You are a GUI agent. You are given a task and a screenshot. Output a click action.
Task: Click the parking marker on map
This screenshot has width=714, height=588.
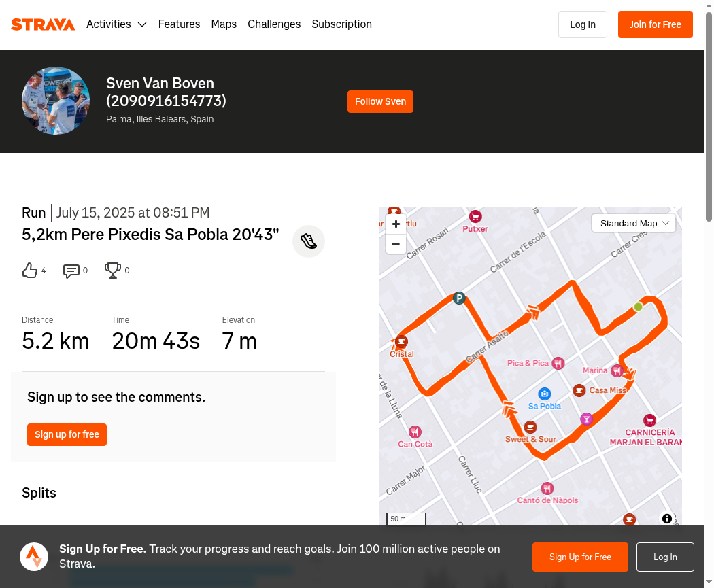click(x=459, y=298)
